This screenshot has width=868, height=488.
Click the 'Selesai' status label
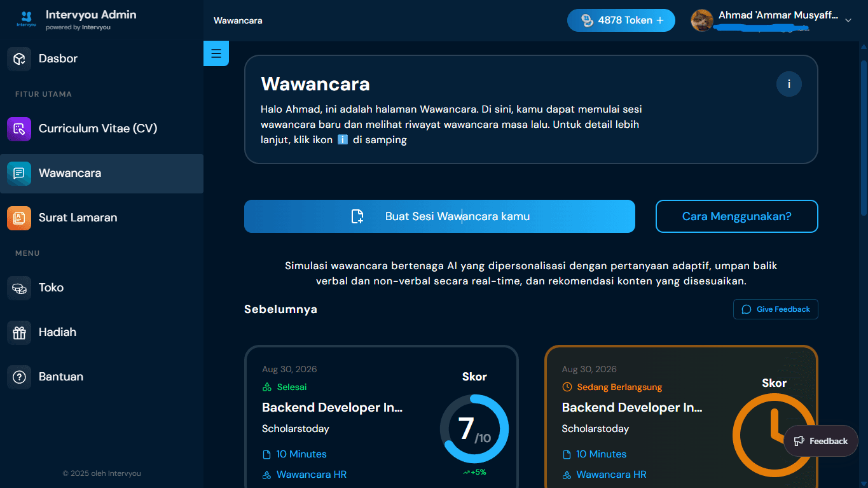[292, 387]
